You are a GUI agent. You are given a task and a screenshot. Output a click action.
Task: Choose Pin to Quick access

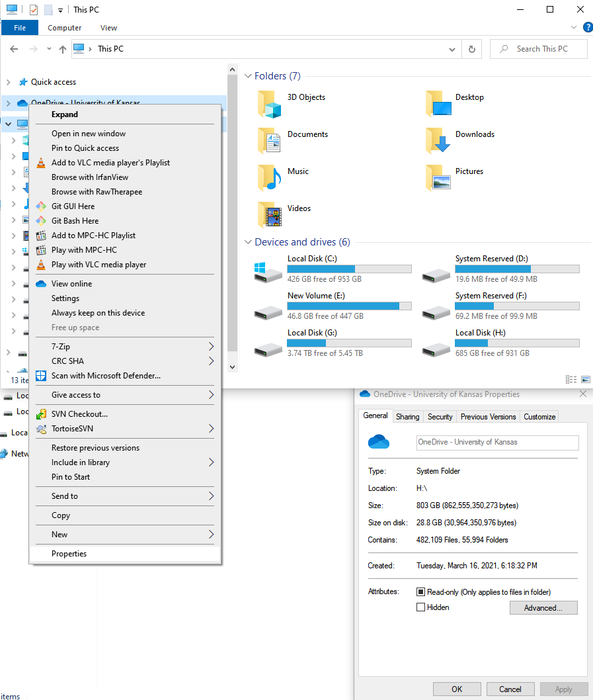[x=125, y=148]
